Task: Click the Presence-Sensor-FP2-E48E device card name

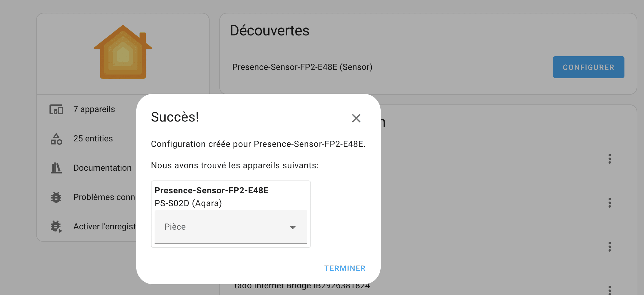Action: tap(211, 191)
